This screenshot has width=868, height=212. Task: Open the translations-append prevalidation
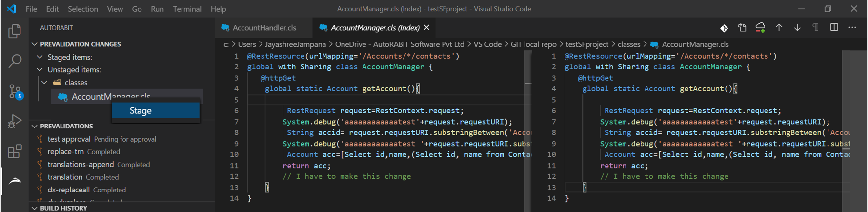[99, 165]
